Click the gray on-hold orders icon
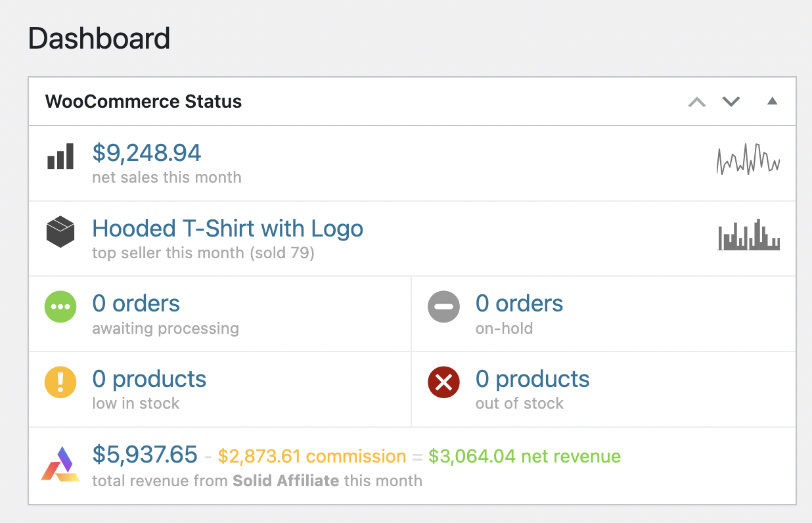Screen dimensions: 812x523 point(444,306)
